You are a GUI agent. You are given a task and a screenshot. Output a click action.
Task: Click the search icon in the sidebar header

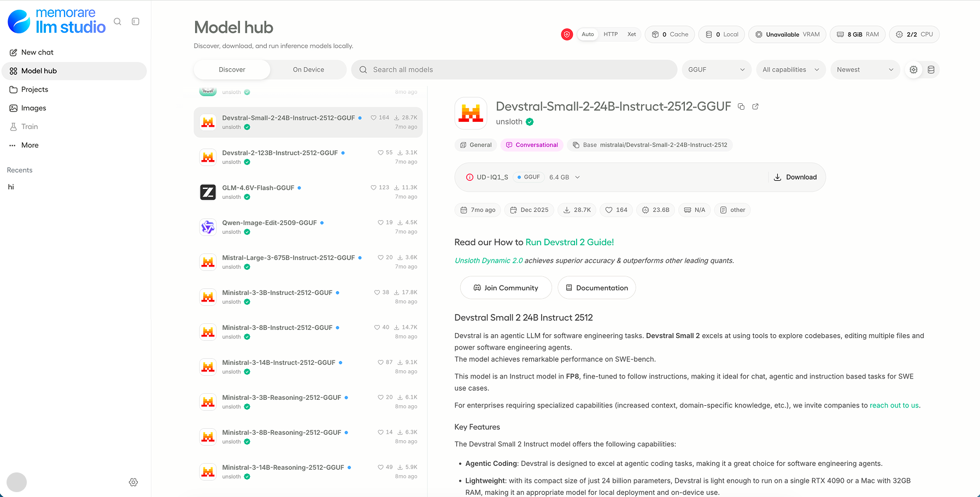tap(118, 22)
